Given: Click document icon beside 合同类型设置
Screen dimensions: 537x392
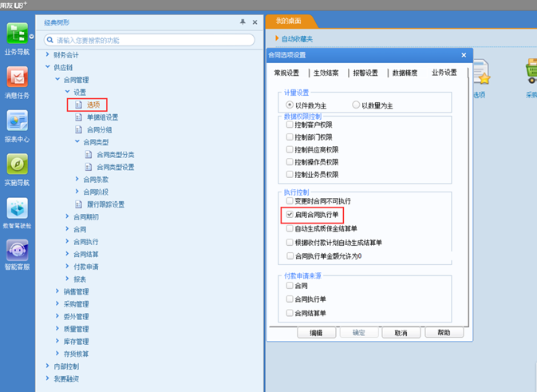Looking at the screenshot, I should coord(89,167).
